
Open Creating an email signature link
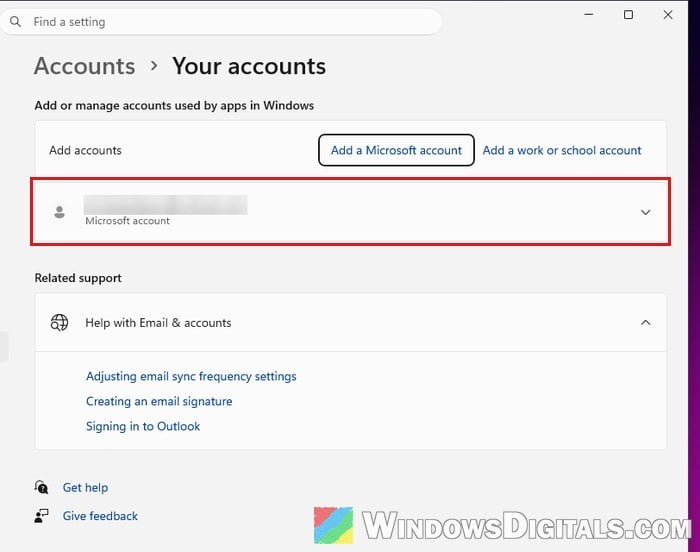click(x=159, y=401)
